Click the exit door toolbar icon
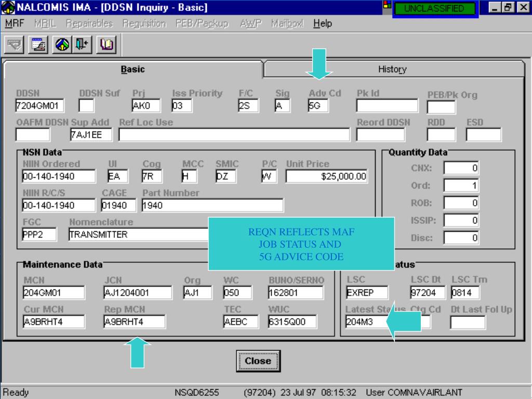The width and height of the screenshot is (532, 399). pos(82,45)
